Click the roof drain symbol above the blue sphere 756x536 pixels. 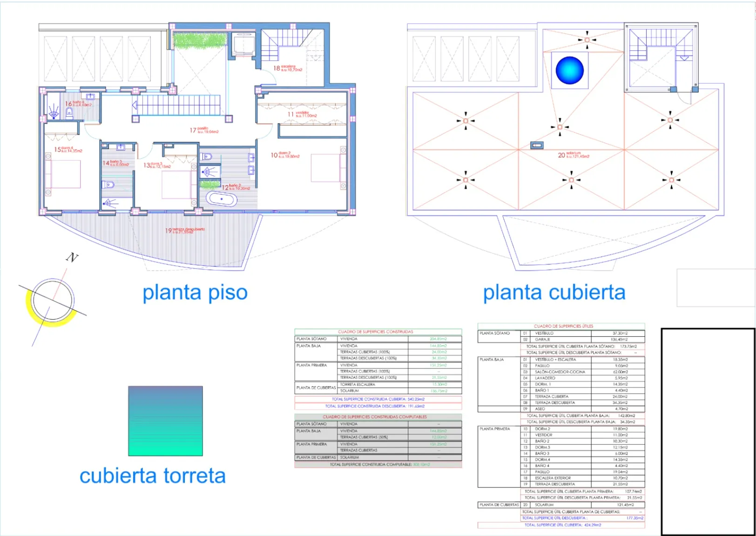[x=587, y=40]
